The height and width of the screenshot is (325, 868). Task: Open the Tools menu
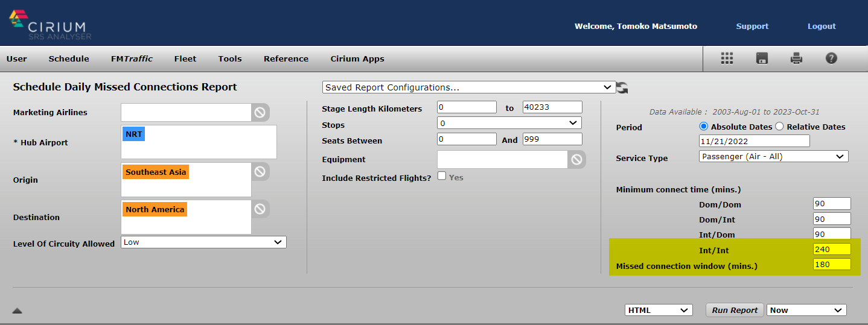[x=230, y=58]
